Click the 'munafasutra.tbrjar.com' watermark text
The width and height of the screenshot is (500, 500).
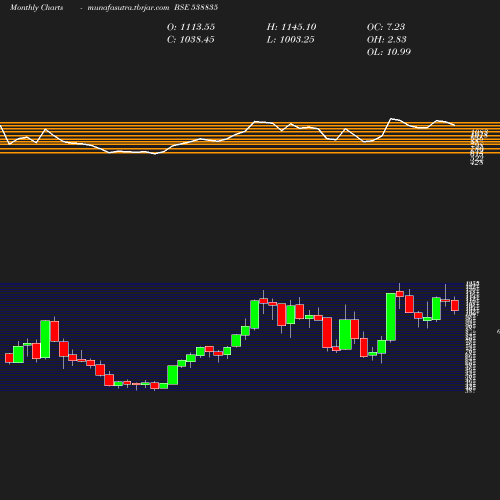click(x=128, y=8)
